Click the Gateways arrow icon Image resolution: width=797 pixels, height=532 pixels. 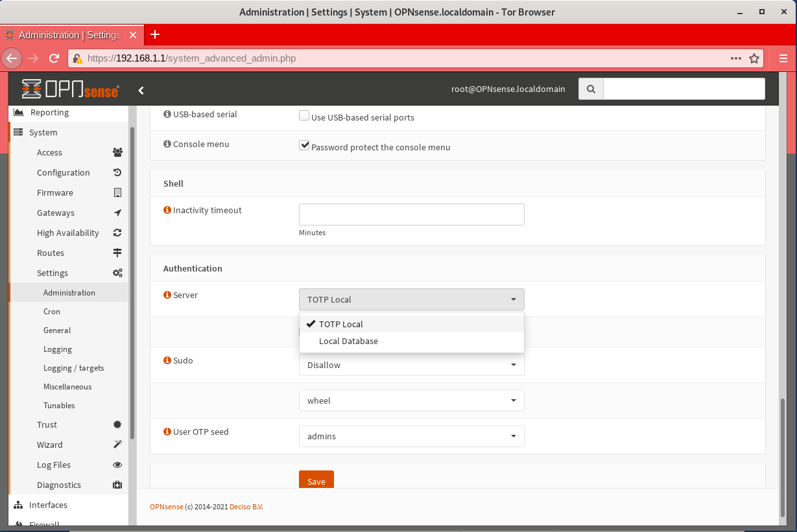[117, 213]
